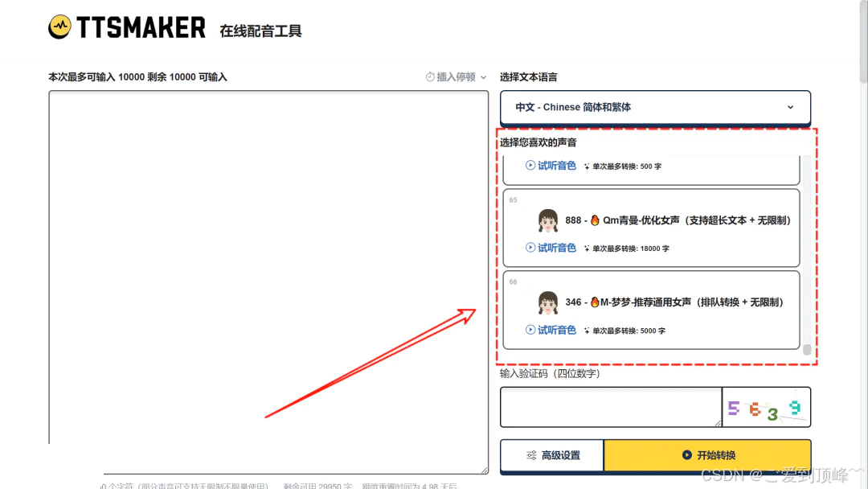Refresh the captcha image showing 5639
Image resolution: width=868 pixels, height=489 pixels.
(x=767, y=408)
